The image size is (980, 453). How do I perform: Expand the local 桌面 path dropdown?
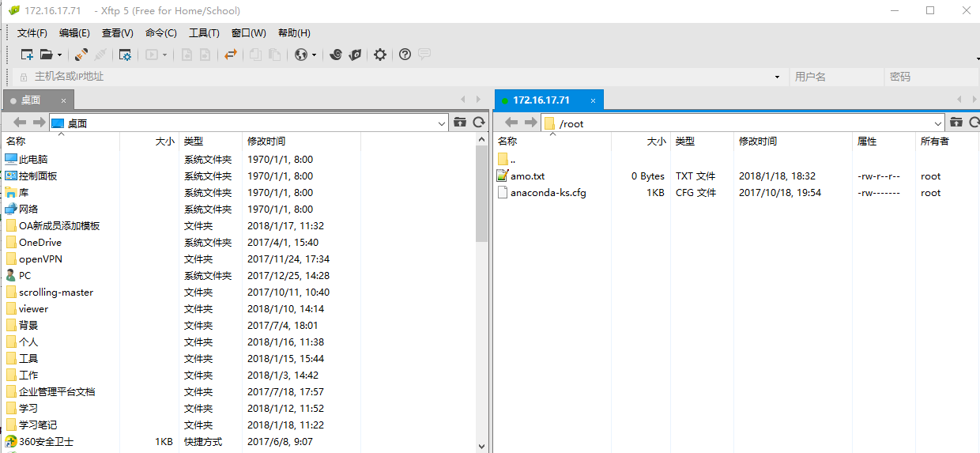442,123
